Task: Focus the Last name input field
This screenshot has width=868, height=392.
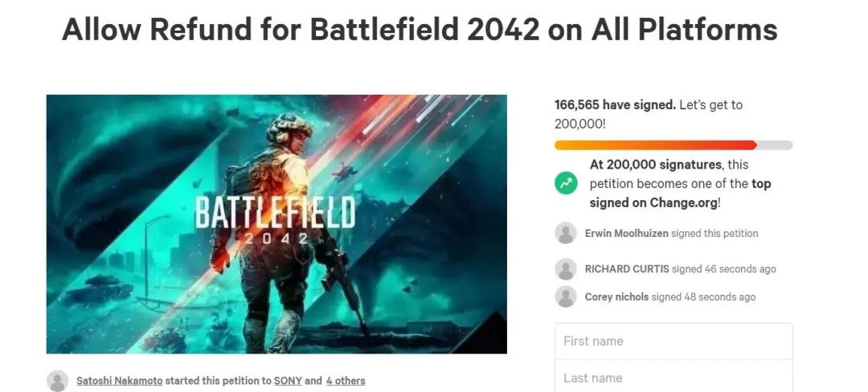Action: (674, 378)
